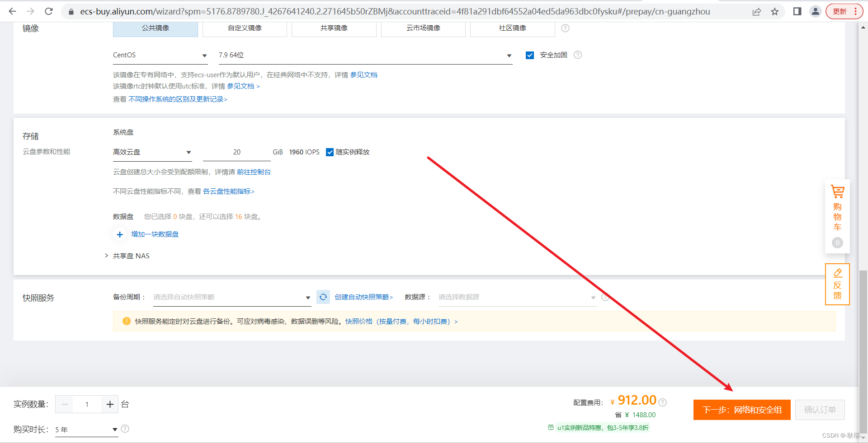Open the CentOS operating system dropdown
868x443 pixels.
coord(160,55)
